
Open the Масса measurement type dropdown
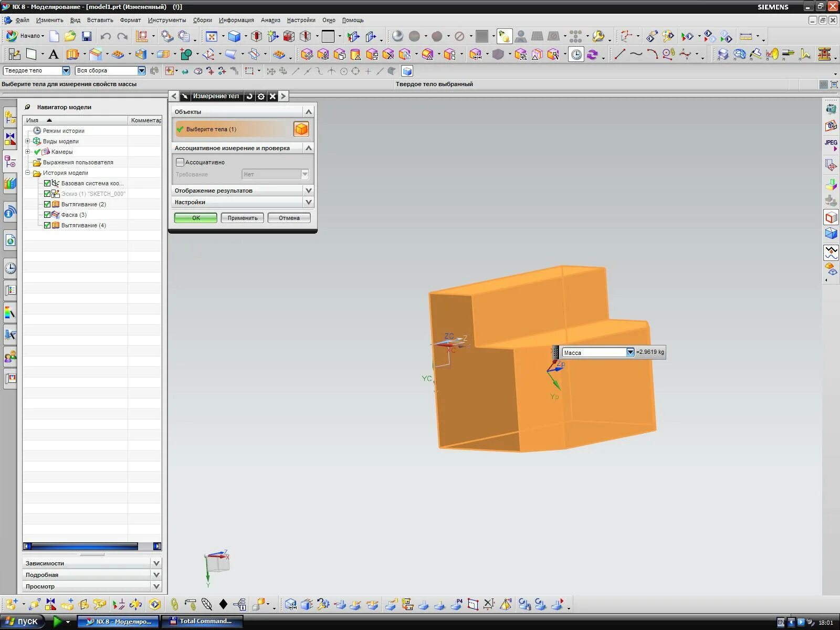(x=629, y=352)
